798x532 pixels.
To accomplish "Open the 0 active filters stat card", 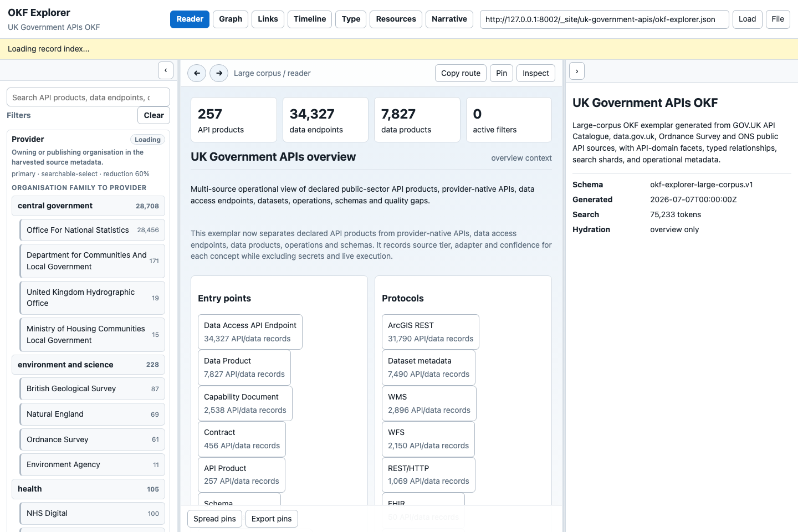I will (509, 120).
